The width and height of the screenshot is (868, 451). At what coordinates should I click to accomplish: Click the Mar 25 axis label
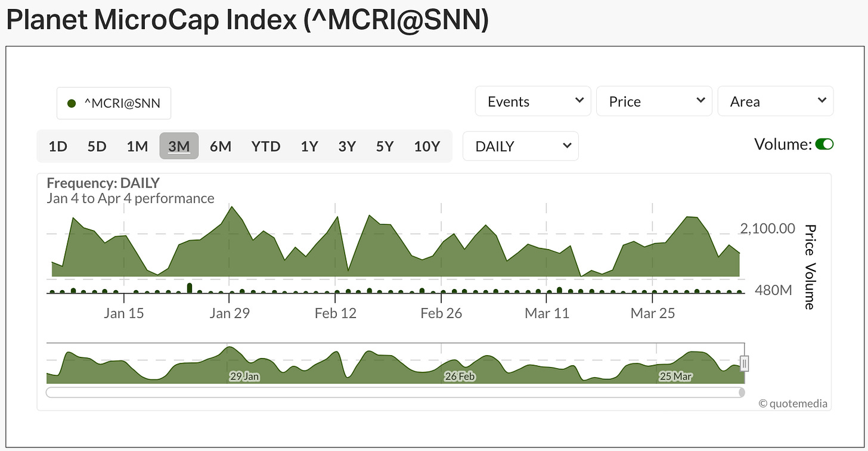[653, 313]
